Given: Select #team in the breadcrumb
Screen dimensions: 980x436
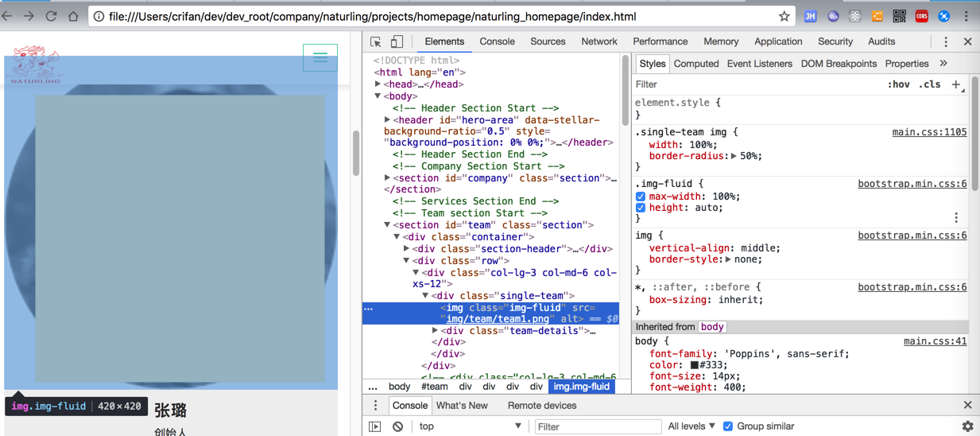Looking at the screenshot, I should tap(434, 387).
